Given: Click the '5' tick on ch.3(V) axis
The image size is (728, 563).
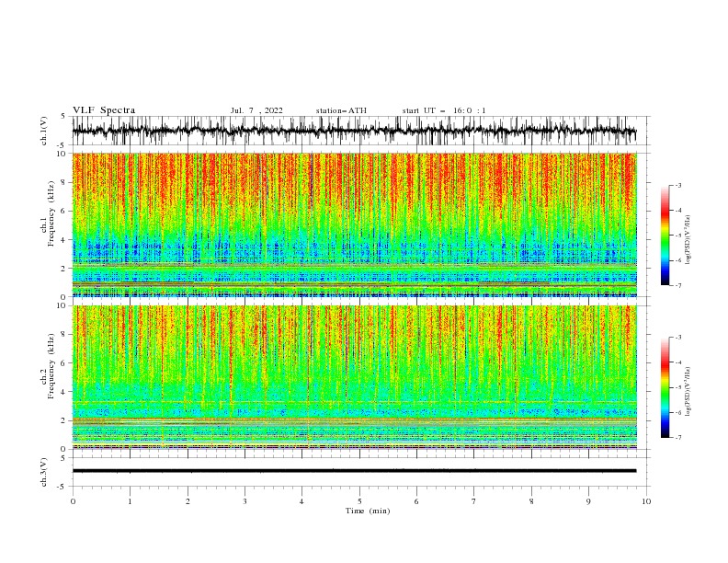Looking at the screenshot, I should tap(63, 458).
